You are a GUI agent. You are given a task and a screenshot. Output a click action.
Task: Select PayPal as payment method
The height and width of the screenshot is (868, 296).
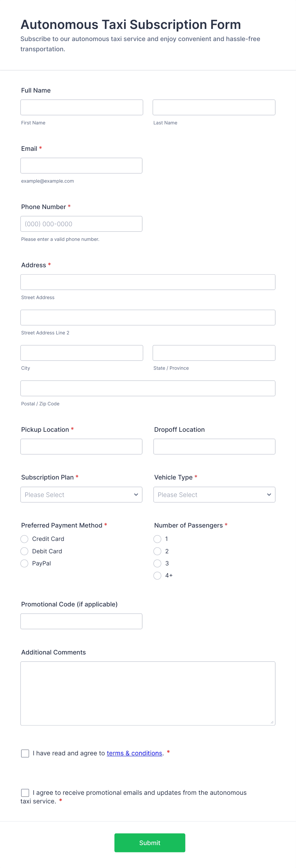coord(24,563)
